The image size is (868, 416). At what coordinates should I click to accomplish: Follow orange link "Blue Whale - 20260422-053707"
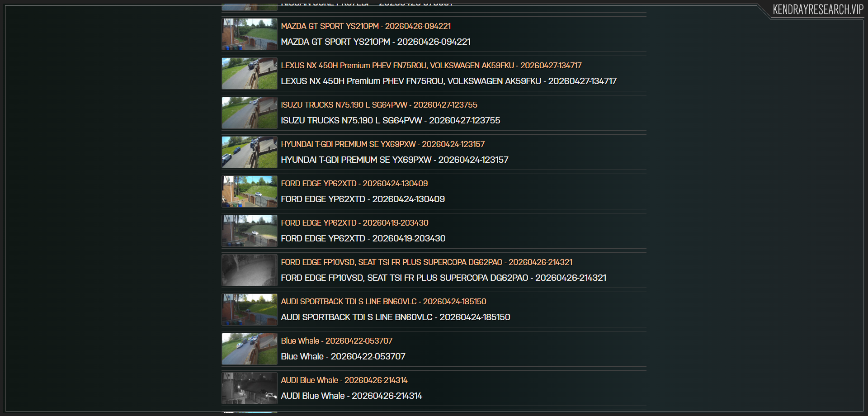tap(337, 341)
